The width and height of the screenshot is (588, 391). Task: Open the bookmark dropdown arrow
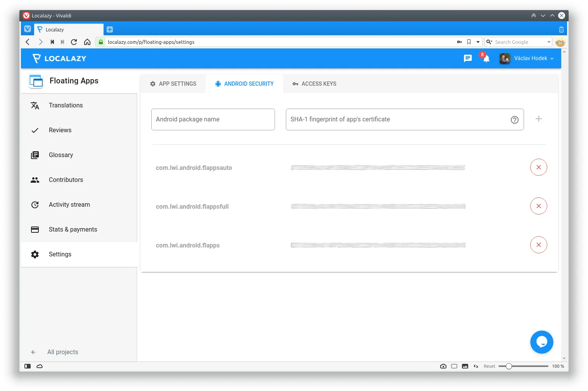pyautogui.click(x=478, y=42)
